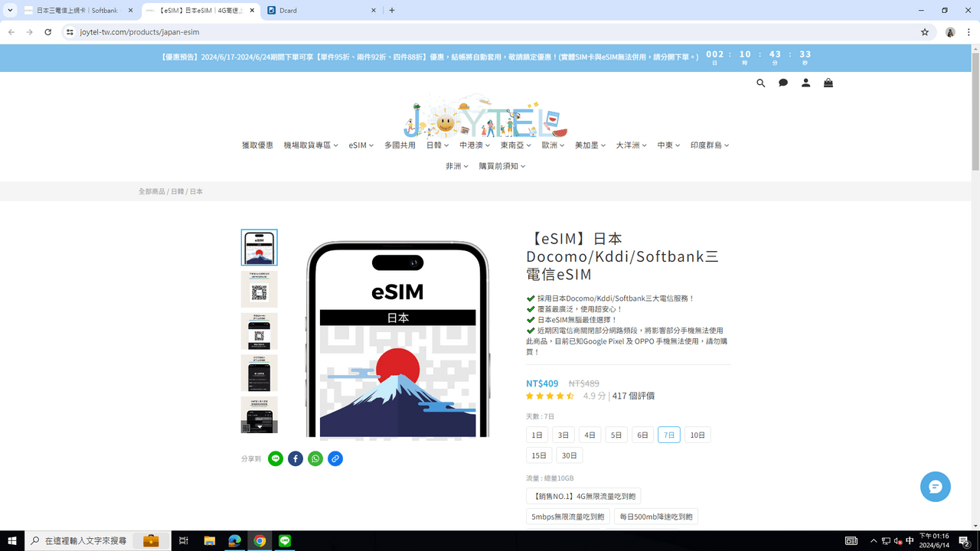
Task: Show the thumbnail list down arrow
Action: pos(259,427)
